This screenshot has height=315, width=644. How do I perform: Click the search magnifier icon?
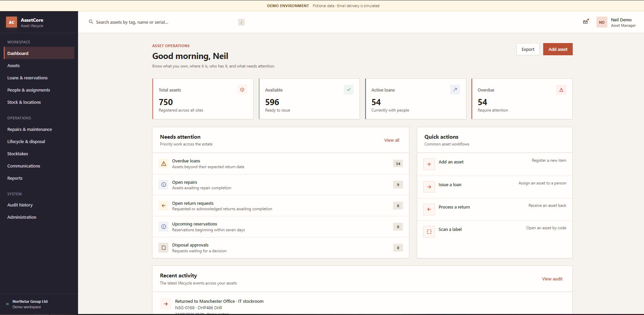[91, 22]
